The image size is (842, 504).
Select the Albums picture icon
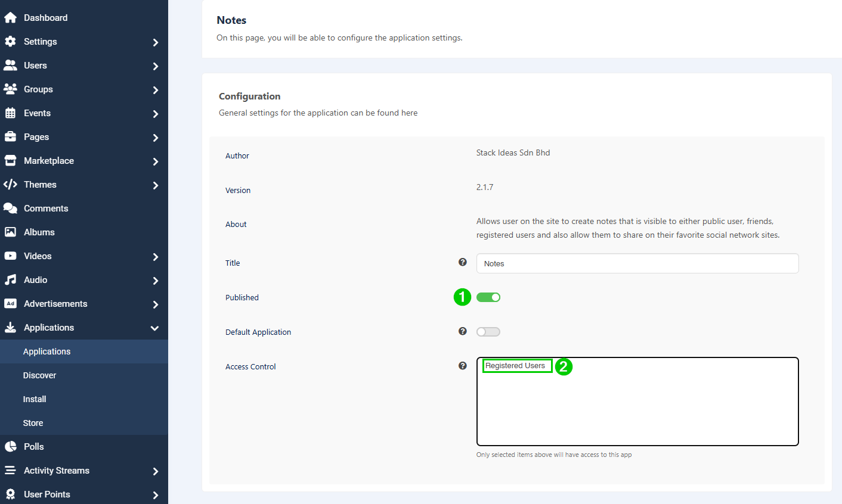coord(10,232)
